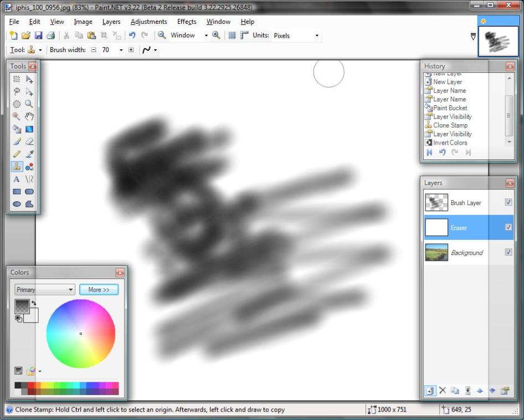Click the More >> button in Colors
Image resolution: width=524 pixels, height=420 pixels.
tap(99, 290)
